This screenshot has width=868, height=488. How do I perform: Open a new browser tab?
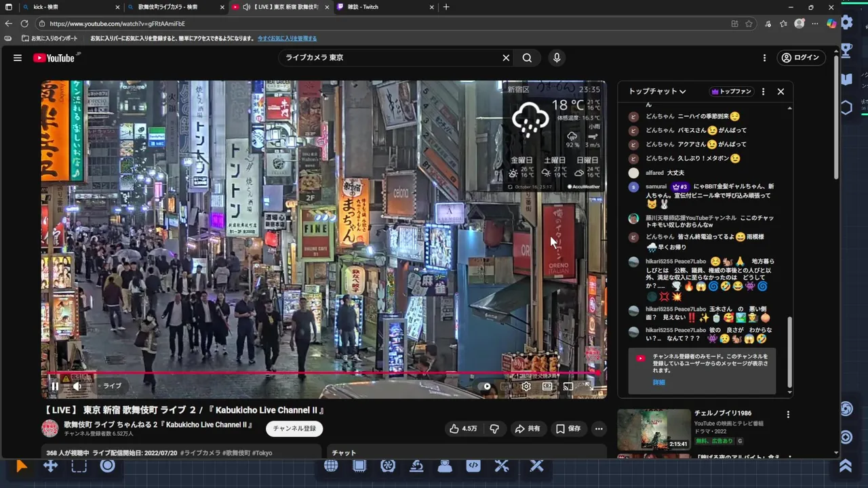446,7
